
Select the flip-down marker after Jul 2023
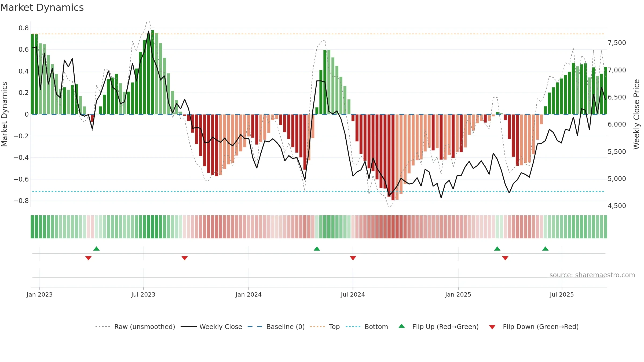coord(185,258)
